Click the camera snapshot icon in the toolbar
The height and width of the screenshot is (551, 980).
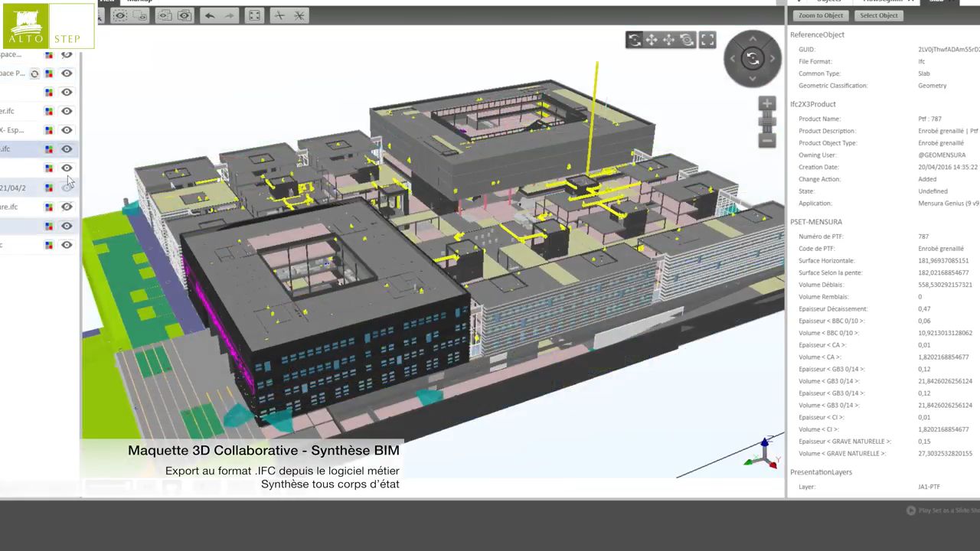[x=185, y=15]
